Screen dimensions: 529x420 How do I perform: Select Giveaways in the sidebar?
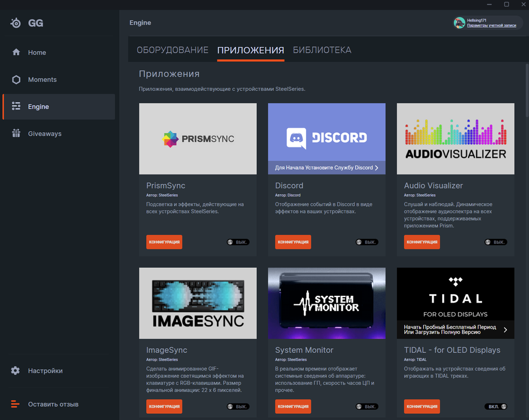pyautogui.click(x=59, y=134)
